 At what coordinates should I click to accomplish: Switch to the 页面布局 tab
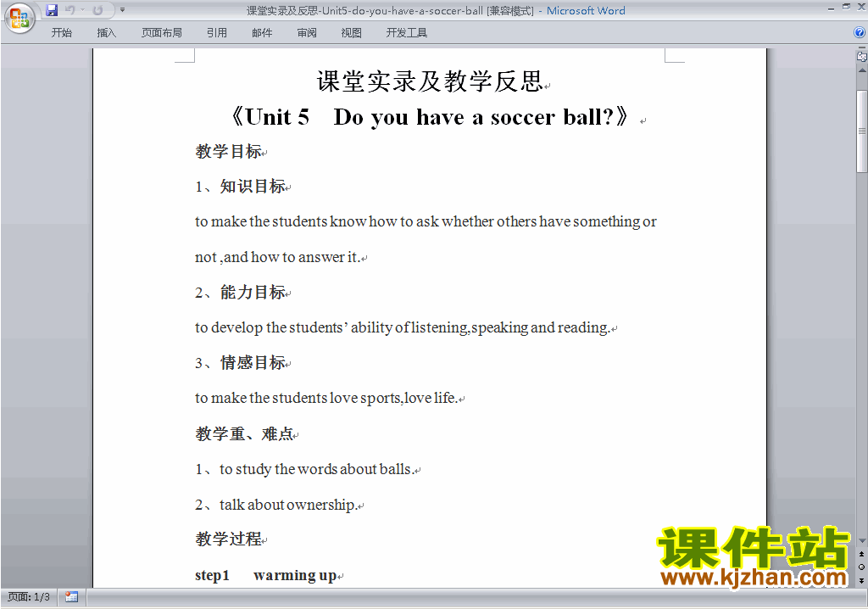click(x=162, y=33)
